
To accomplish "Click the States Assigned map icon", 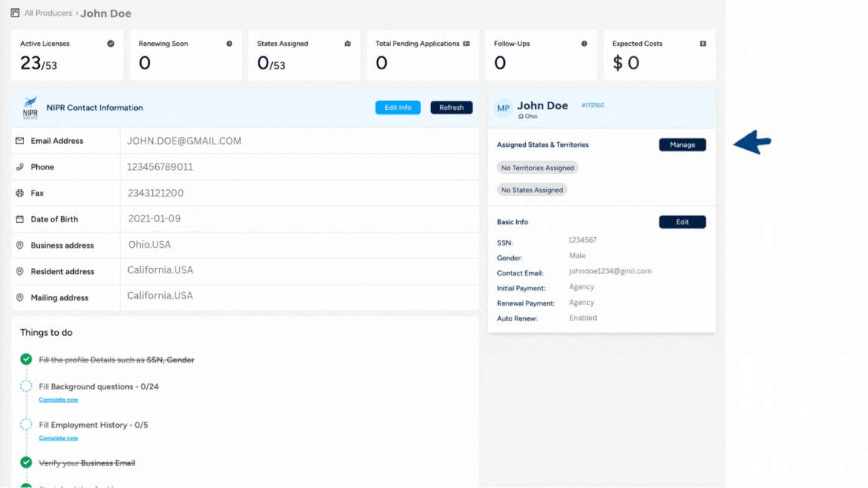I will pyautogui.click(x=347, y=44).
